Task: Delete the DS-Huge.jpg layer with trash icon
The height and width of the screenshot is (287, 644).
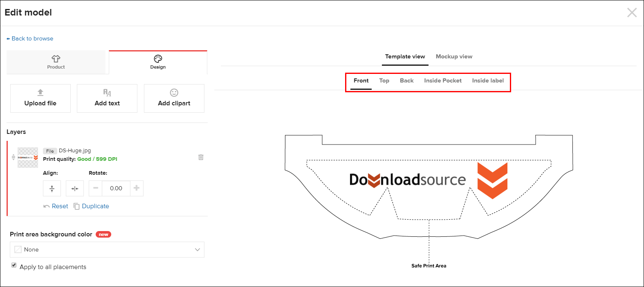Action: pos(201,157)
